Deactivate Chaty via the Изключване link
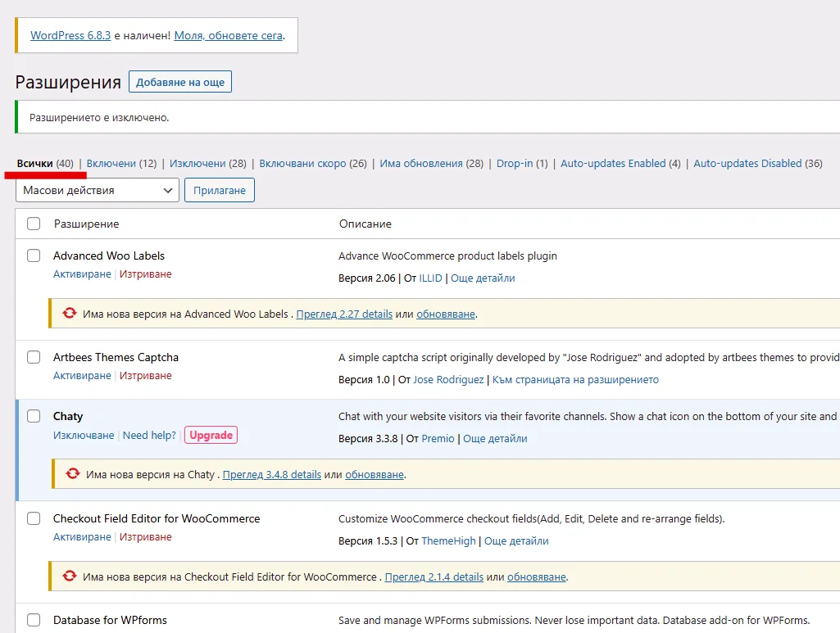 [84, 436]
